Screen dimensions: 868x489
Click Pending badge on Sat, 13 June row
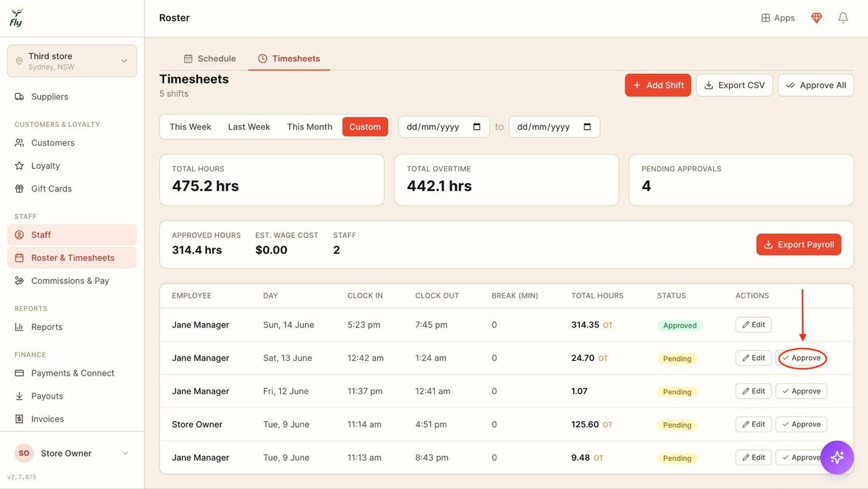[x=677, y=359]
